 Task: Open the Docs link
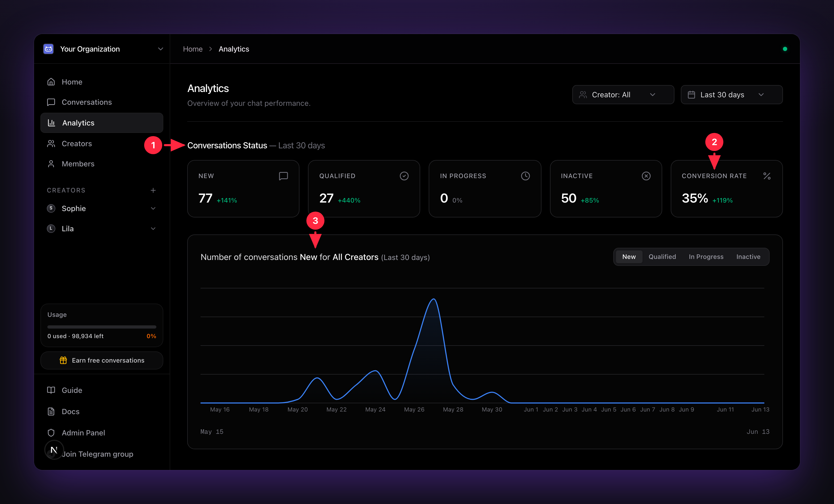102,411
